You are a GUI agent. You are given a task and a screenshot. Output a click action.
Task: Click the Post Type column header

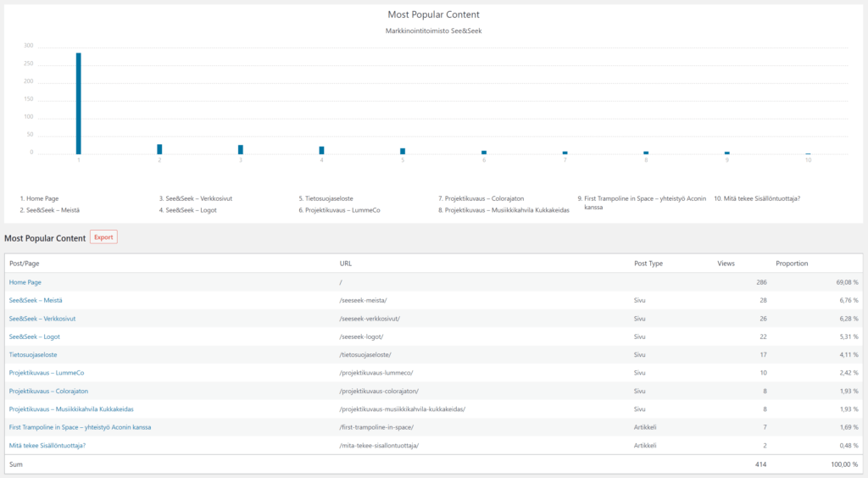[648, 264]
